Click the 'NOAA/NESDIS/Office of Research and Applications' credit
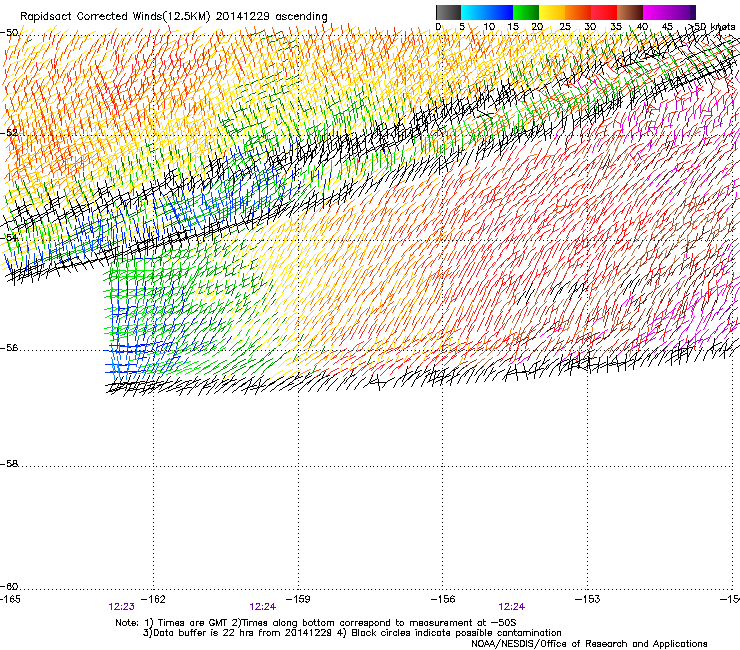740x650 pixels. [x=589, y=644]
